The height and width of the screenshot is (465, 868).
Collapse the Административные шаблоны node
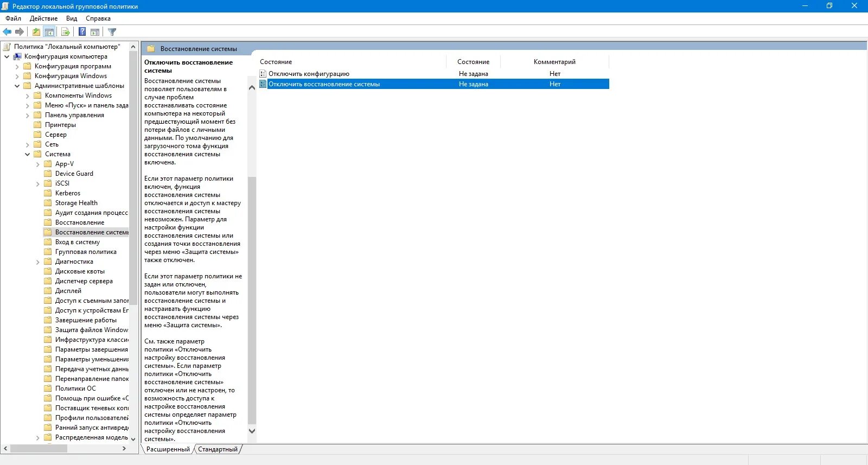[17, 86]
